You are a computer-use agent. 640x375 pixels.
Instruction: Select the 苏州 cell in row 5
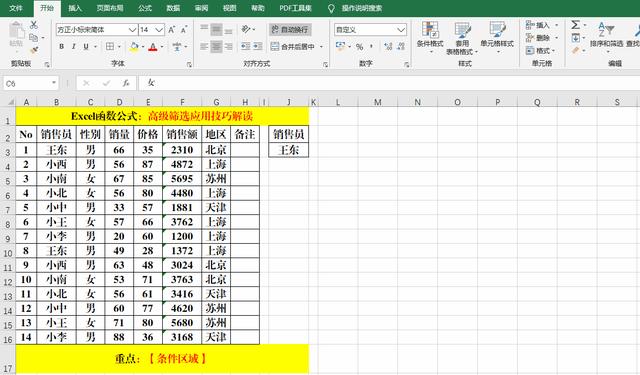click(216, 179)
